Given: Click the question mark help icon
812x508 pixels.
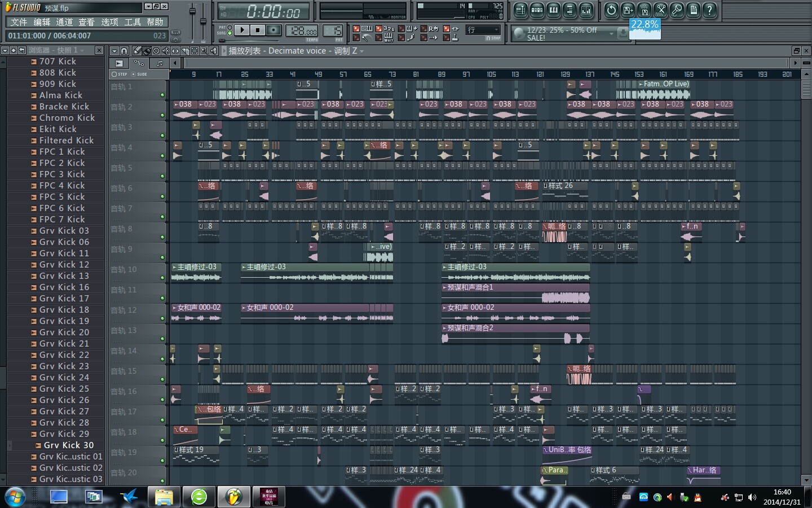Looking at the screenshot, I should [x=710, y=10].
